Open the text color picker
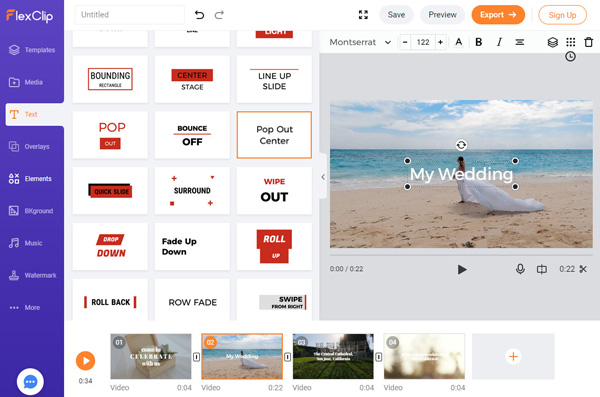The height and width of the screenshot is (397, 600). click(458, 42)
